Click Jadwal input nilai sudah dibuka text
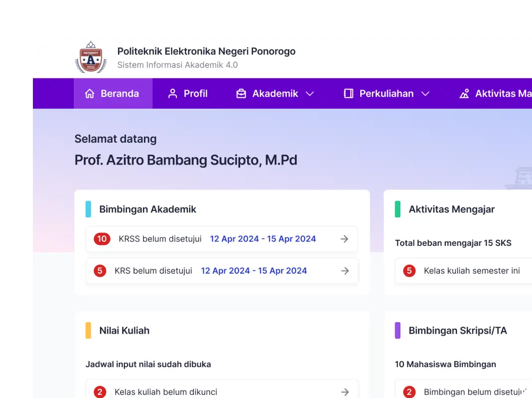The width and height of the screenshot is (532, 398). click(148, 365)
